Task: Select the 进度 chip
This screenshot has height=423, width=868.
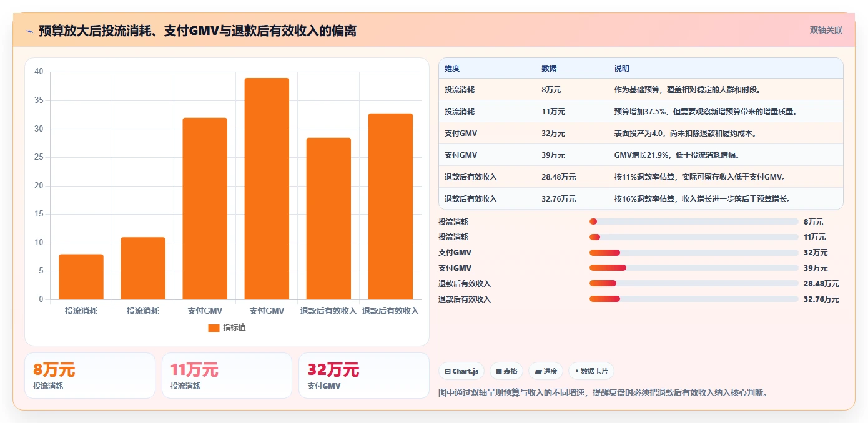Action: tap(546, 371)
